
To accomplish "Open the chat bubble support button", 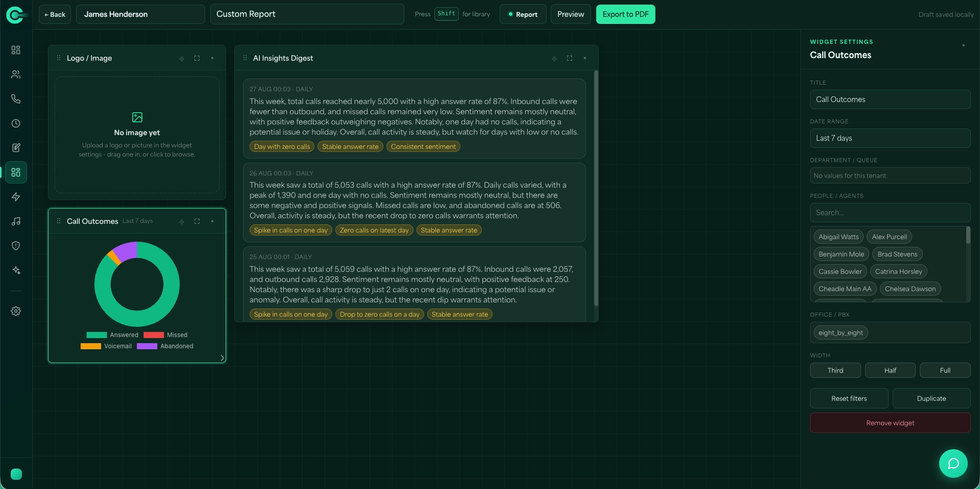I will click(953, 464).
